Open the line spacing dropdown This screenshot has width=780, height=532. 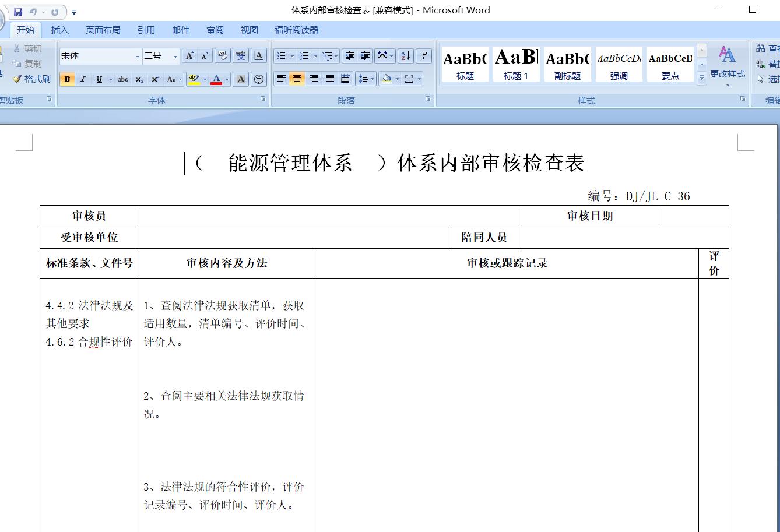[366, 79]
